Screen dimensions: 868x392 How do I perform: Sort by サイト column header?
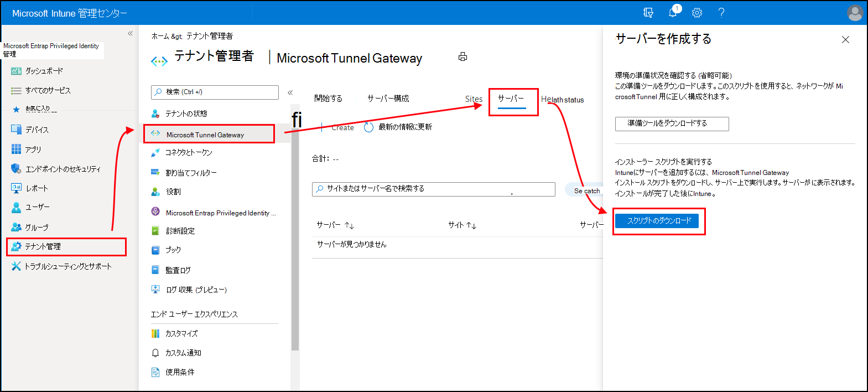point(462,225)
